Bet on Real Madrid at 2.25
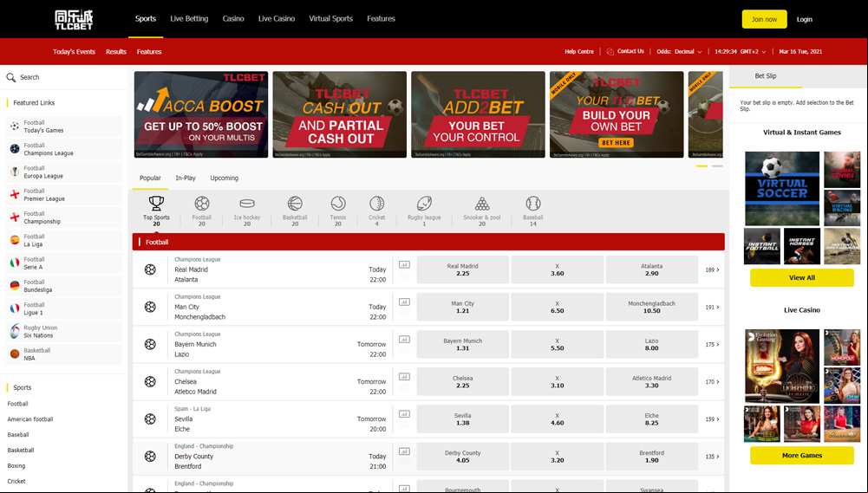The height and width of the screenshot is (493, 868). 462,269
